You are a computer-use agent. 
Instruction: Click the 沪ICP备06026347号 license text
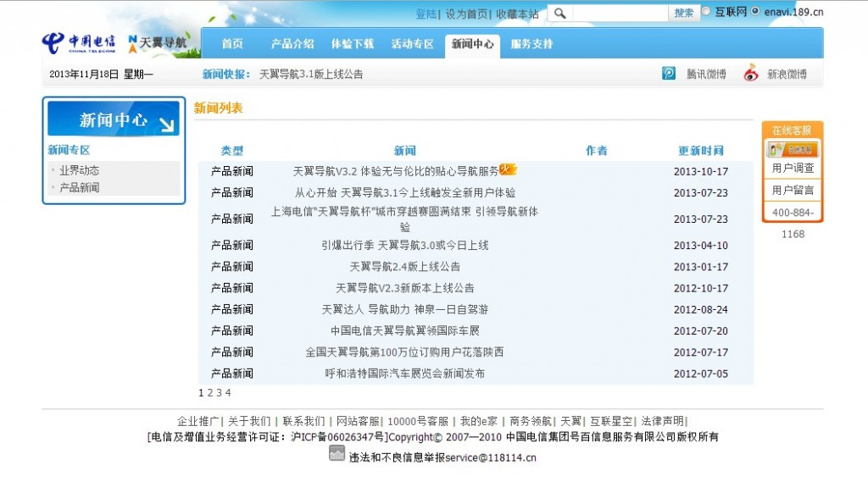tap(337, 437)
